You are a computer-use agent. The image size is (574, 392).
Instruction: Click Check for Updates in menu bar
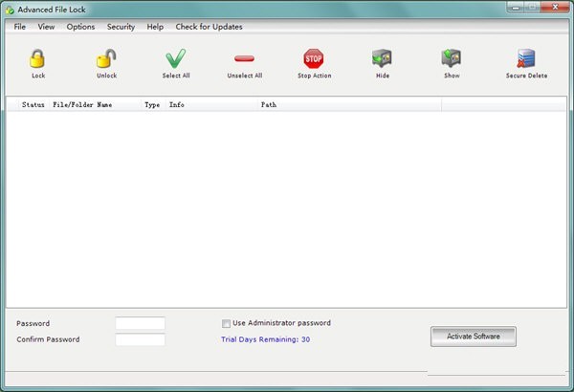tap(209, 27)
